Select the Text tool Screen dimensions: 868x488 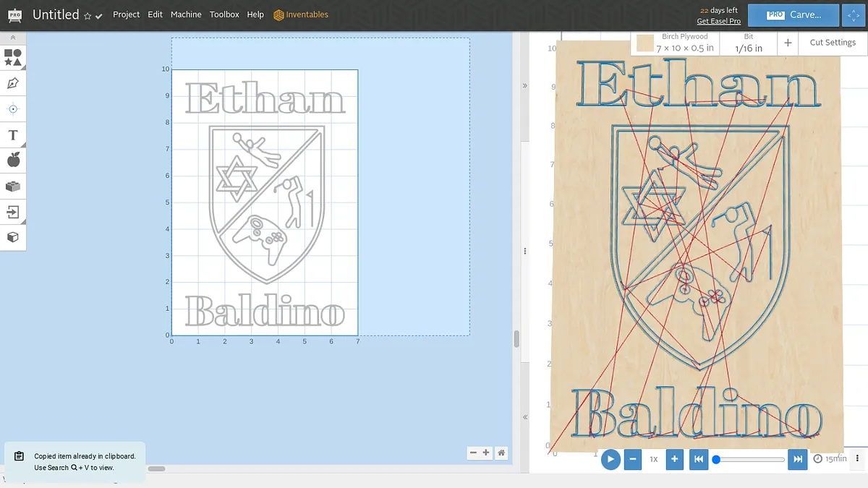[x=13, y=135]
